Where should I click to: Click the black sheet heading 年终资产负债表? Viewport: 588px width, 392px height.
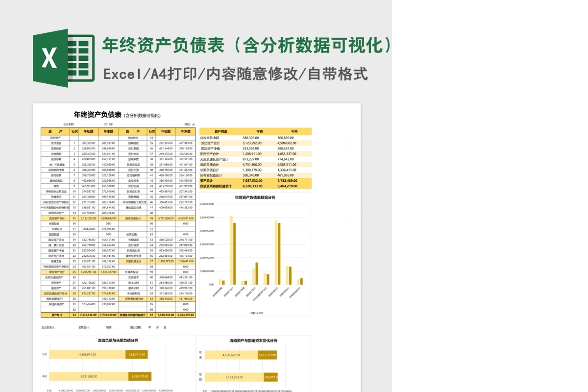(x=98, y=115)
